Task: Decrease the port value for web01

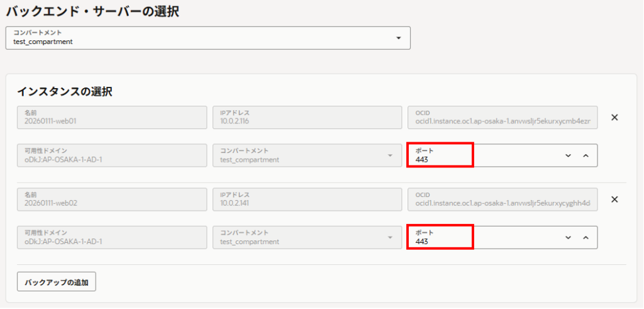Action: pos(568,155)
